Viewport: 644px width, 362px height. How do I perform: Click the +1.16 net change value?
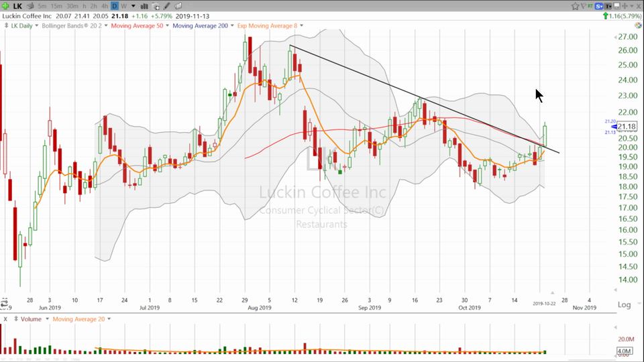140,16
